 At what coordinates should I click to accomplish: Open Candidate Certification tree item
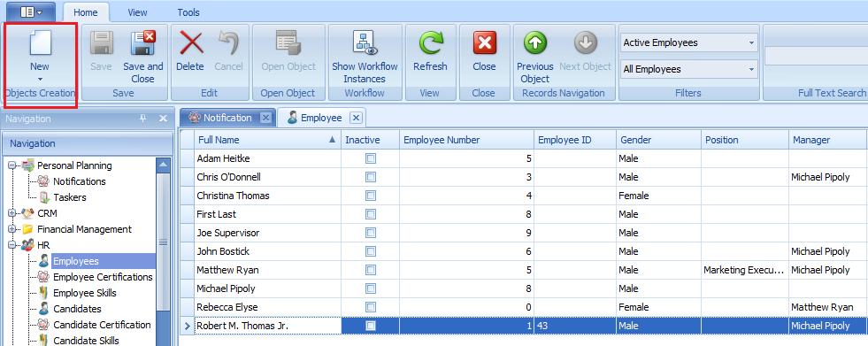pos(102,325)
